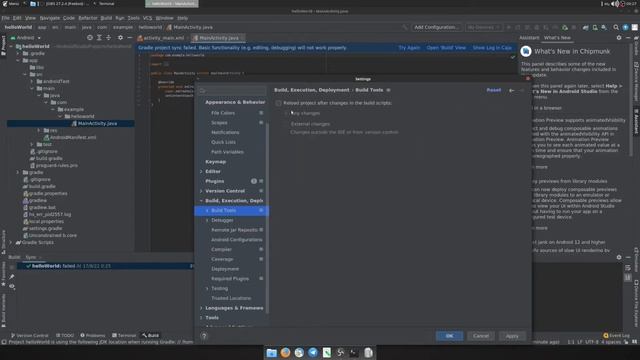Click the Reset link in Settings
This screenshot has height=360, width=640.
(493, 90)
